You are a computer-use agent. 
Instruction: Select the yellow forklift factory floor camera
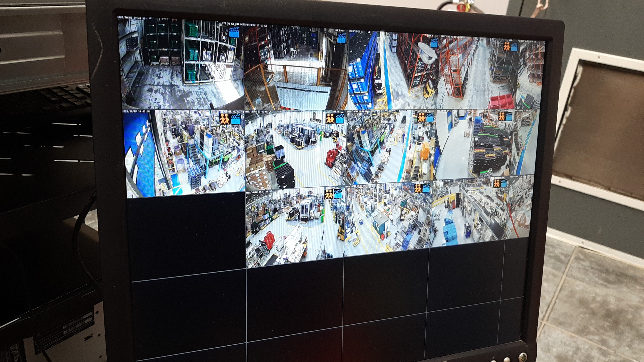295,227
